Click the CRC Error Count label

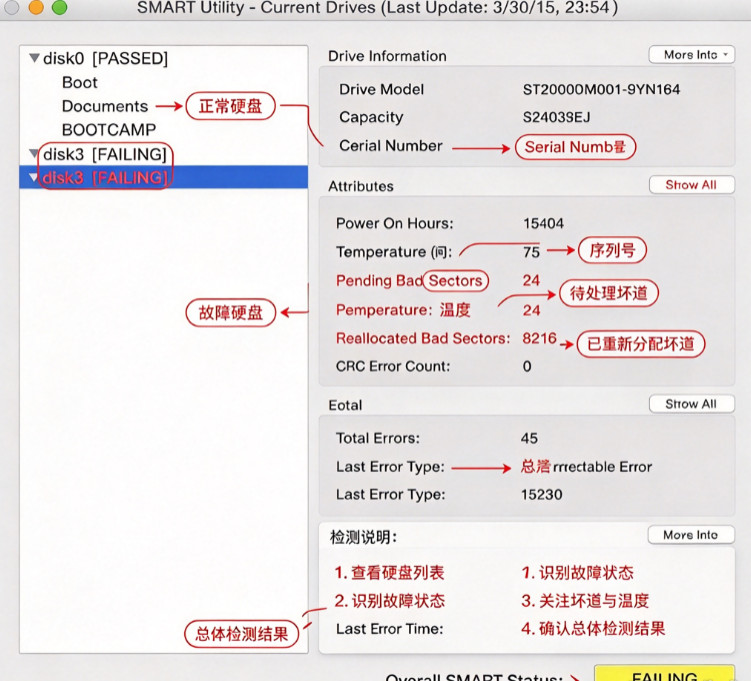[393, 366]
